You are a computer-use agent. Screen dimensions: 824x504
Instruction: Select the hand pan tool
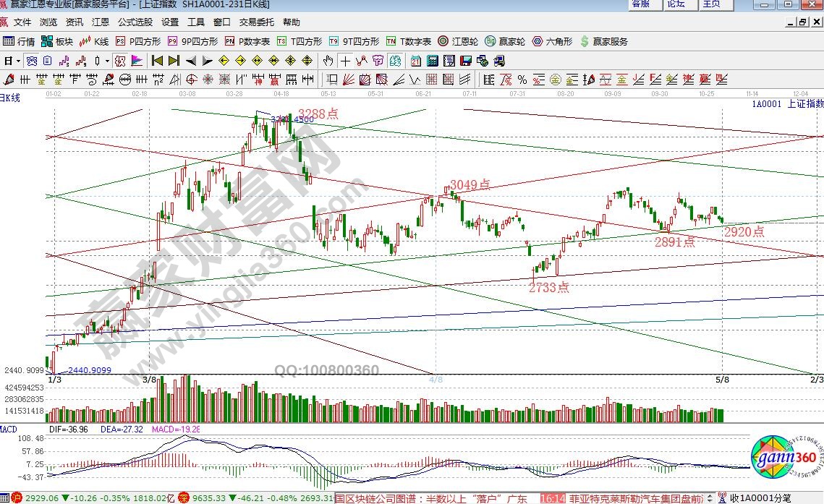click(328, 61)
